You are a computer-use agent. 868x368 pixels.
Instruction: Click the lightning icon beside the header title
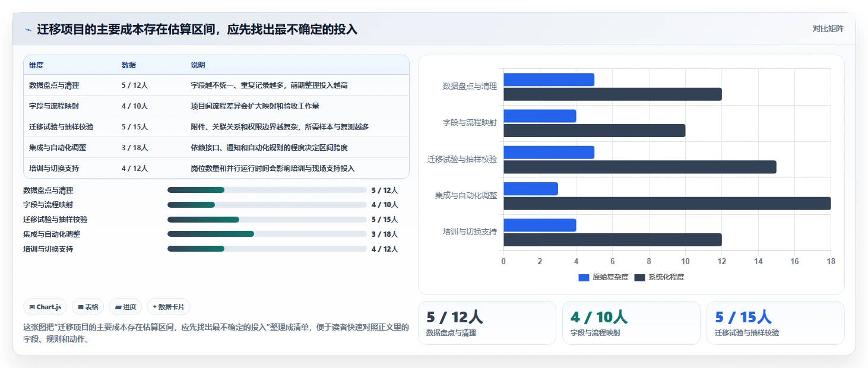point(28,29)
